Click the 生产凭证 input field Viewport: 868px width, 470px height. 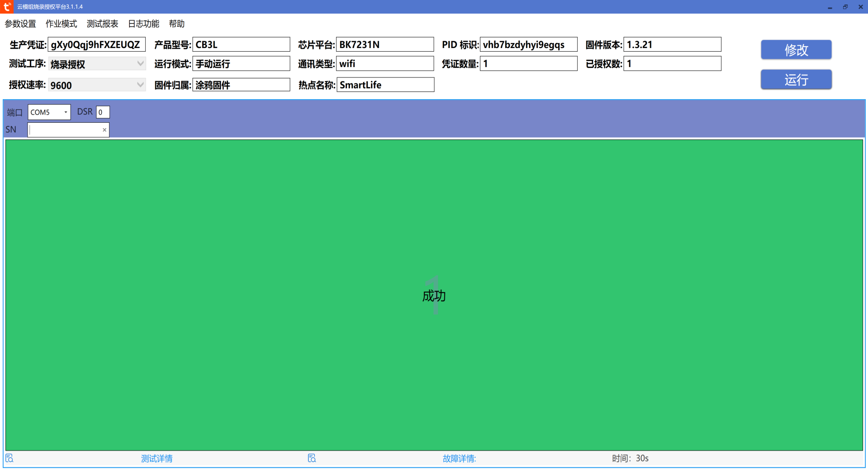click(97, 44)
